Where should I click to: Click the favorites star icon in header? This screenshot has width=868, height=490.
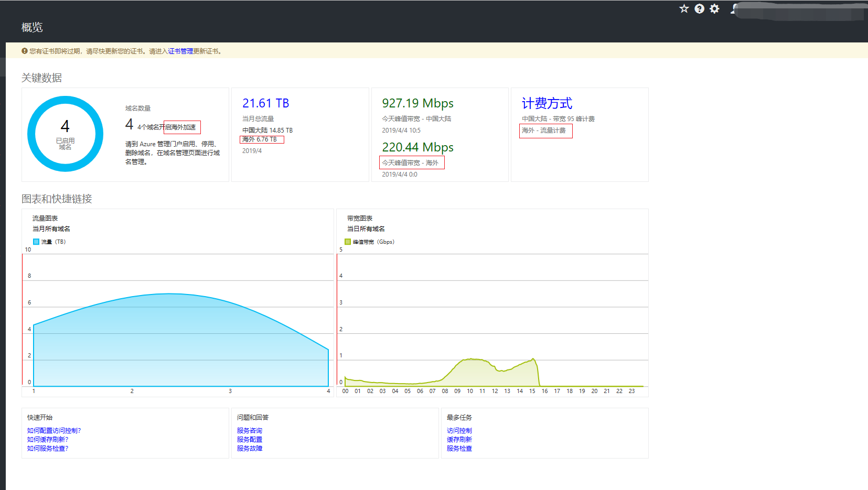pyautogui.click(x=684, y=8)
